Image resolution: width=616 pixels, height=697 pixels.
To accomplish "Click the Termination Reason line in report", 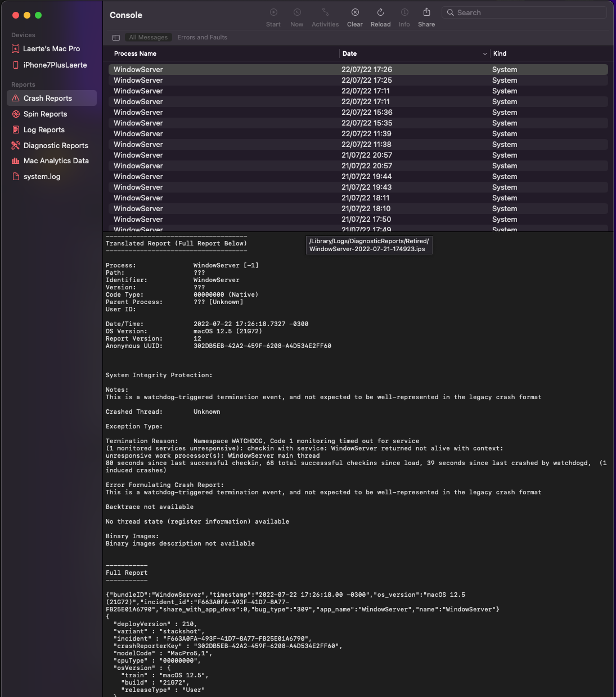I will (263, 441).
